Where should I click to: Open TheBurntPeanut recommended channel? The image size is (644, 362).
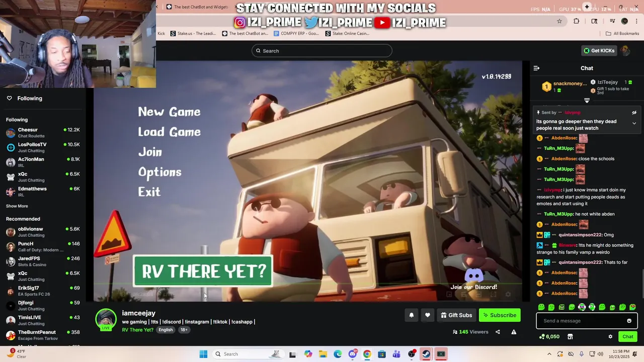coord(43,335)
